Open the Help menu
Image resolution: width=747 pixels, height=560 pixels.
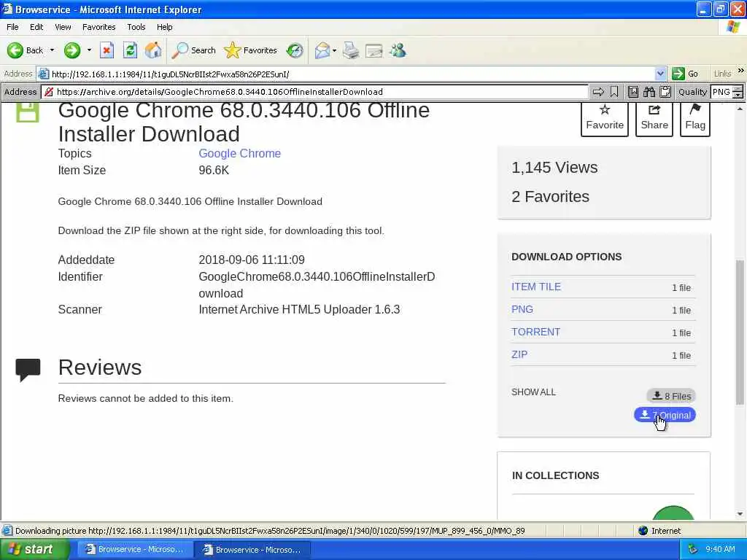tap(164, 27)
